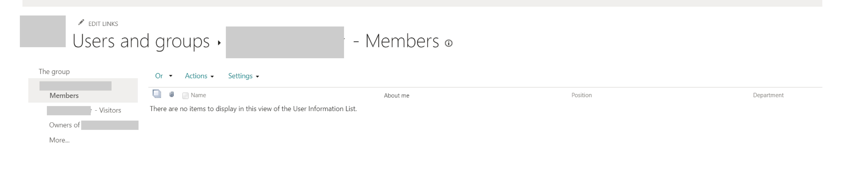868x174 pixels.
Task: Click the Position column header
Action: pos(582,95)
